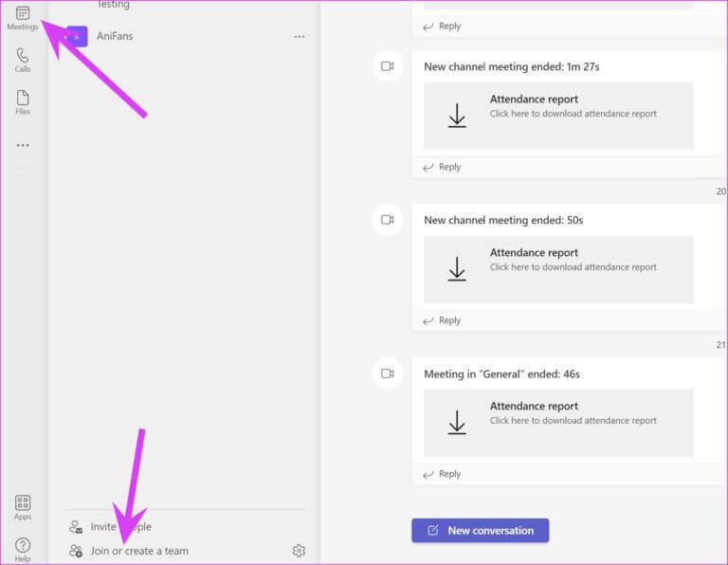The width and height of the screenshot is (728, 565).
Task: Reply to the 1m 27s meeting post
Action: tap(442, 167)
